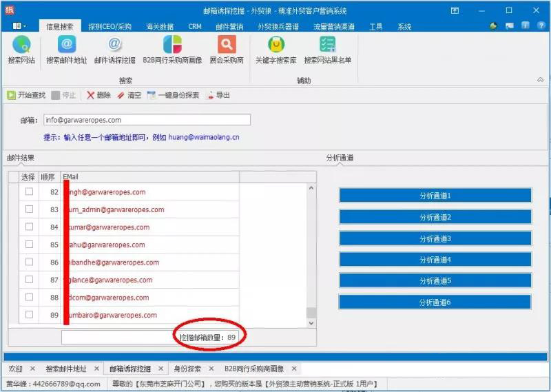Click the 邮箱 email input field
This screenshot has height=392, width=551.
147,120
